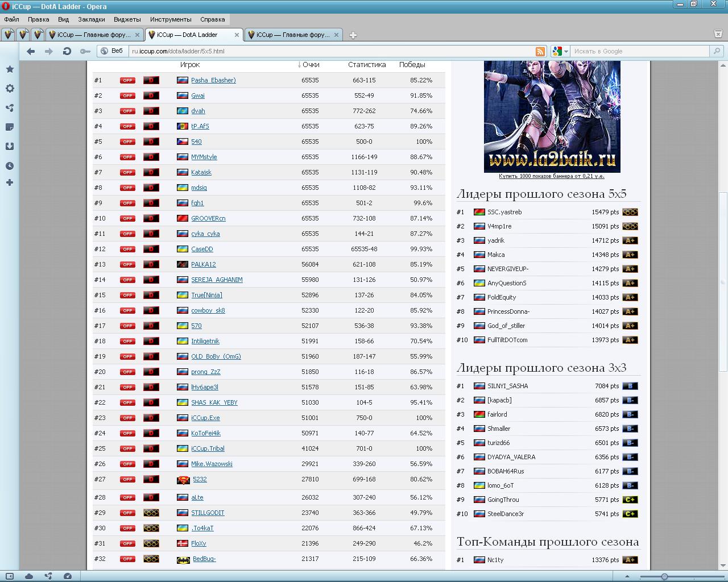The width and height of the screenshot is (728, 582).
Task: Click the C+ badge next to GoingThrou
Action: click(x=630, y=500)
